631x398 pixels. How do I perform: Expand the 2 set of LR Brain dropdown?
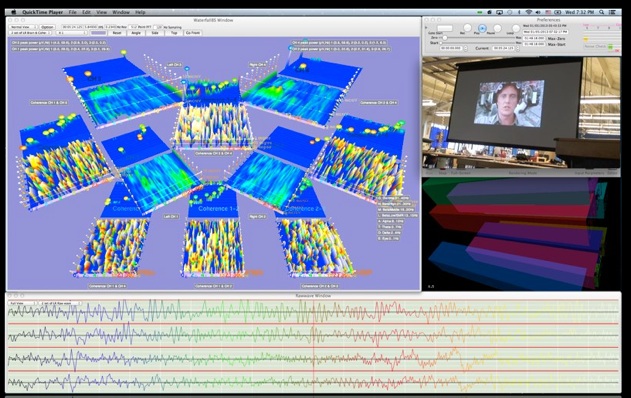coord(31,33)
